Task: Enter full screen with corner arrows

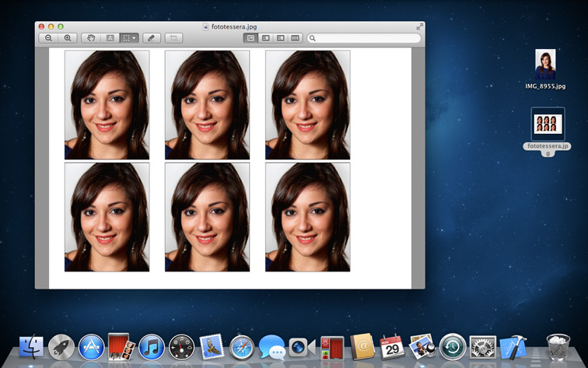Action: tap(420, 26)
